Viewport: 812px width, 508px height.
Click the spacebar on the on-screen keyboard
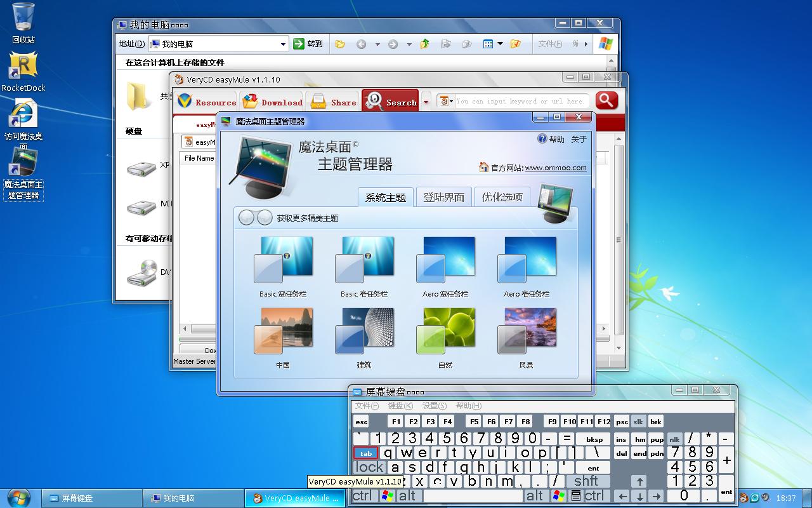[x=474, y=496]
